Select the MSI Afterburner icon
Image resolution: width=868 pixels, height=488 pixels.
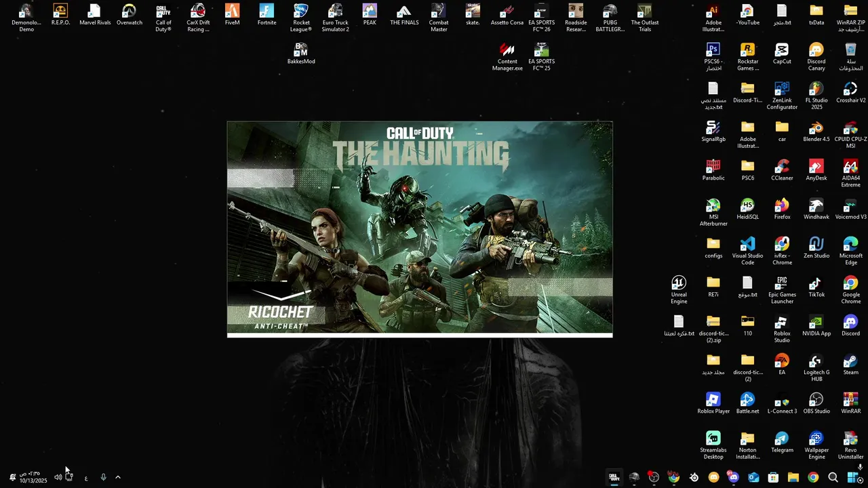click(713, 212)
